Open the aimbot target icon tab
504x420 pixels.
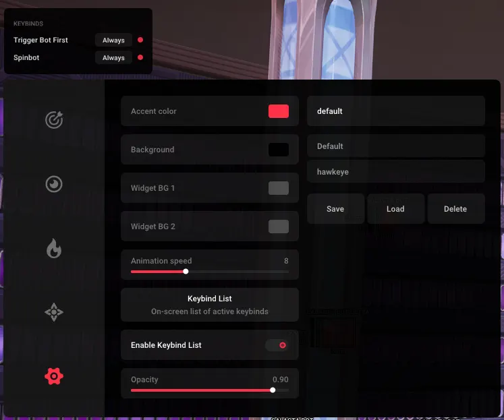(54, 120)
